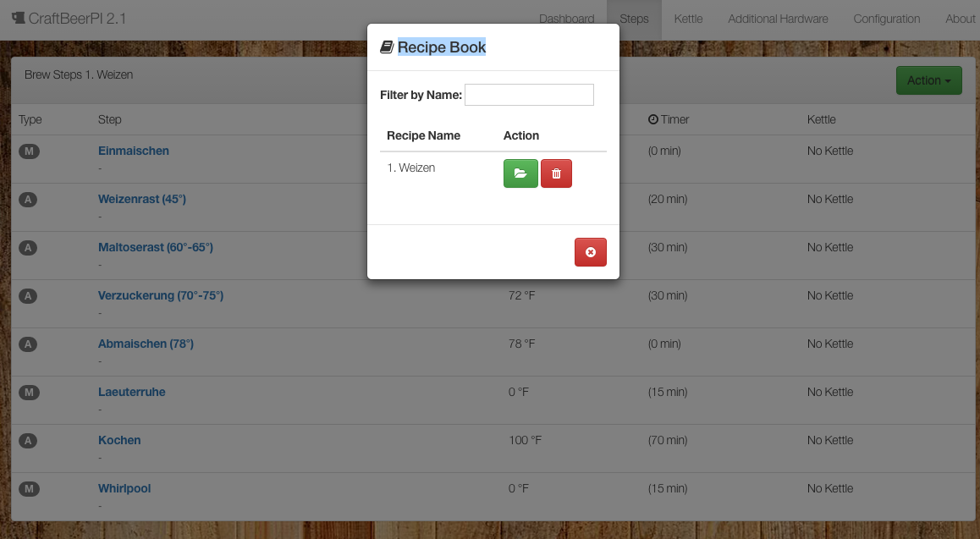980x539 pixels.
Task: Open the Configuration menu
Action: [886, 19]
